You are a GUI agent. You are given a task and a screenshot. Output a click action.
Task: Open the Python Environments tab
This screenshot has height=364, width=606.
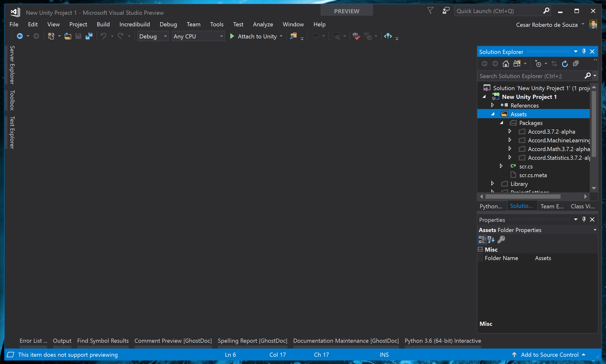click(x=491, y=206)
